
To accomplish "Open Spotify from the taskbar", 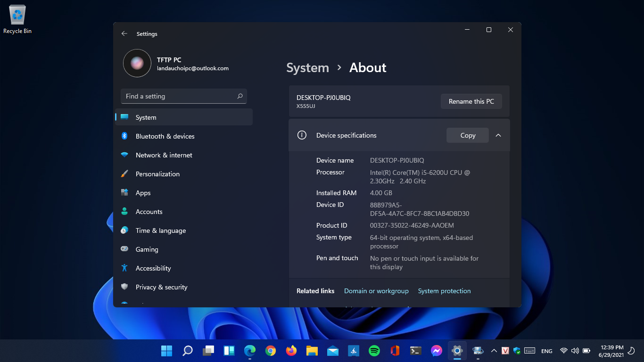I will [x=374, y=351].
